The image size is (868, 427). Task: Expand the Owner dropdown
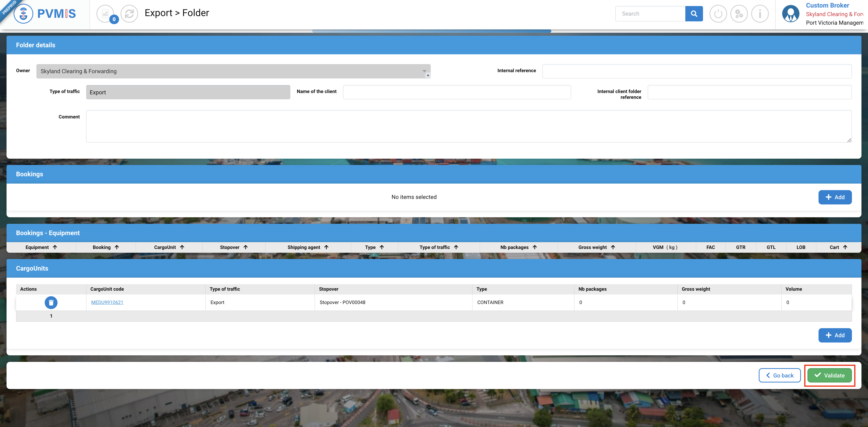pos(424,71)
